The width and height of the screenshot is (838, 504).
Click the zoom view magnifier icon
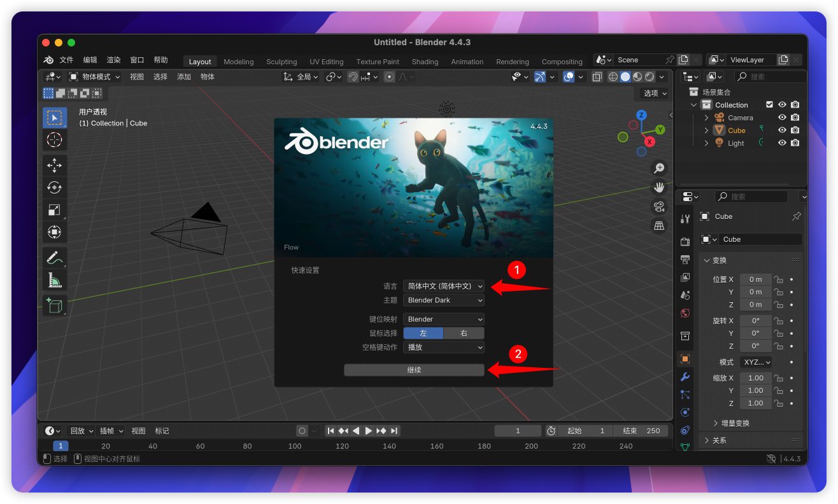click(659, 168)
